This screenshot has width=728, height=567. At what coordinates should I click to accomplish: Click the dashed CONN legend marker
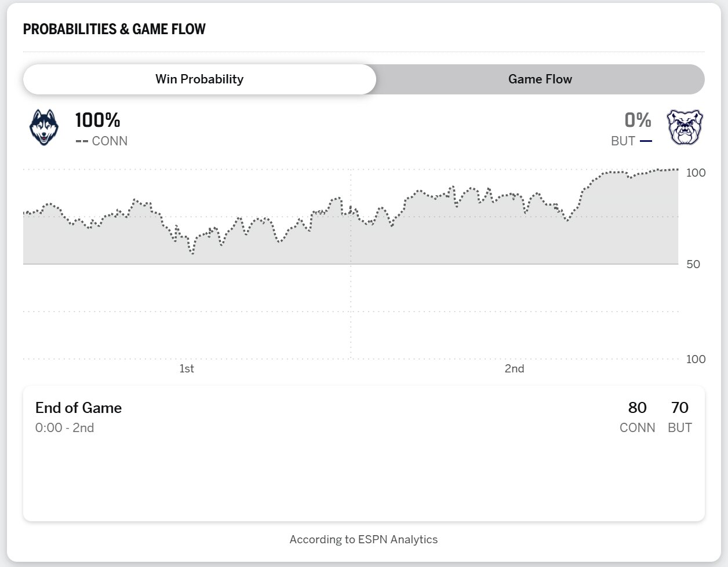82,141
